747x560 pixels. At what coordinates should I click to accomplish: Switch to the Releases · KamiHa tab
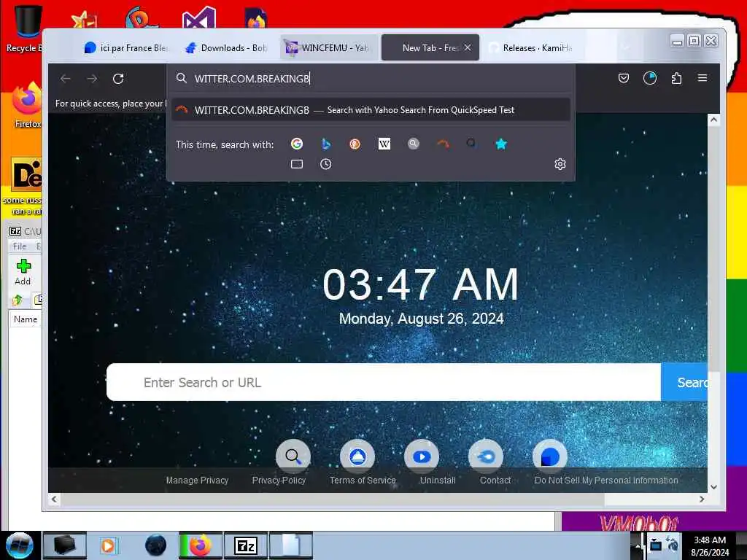point(531,47)
